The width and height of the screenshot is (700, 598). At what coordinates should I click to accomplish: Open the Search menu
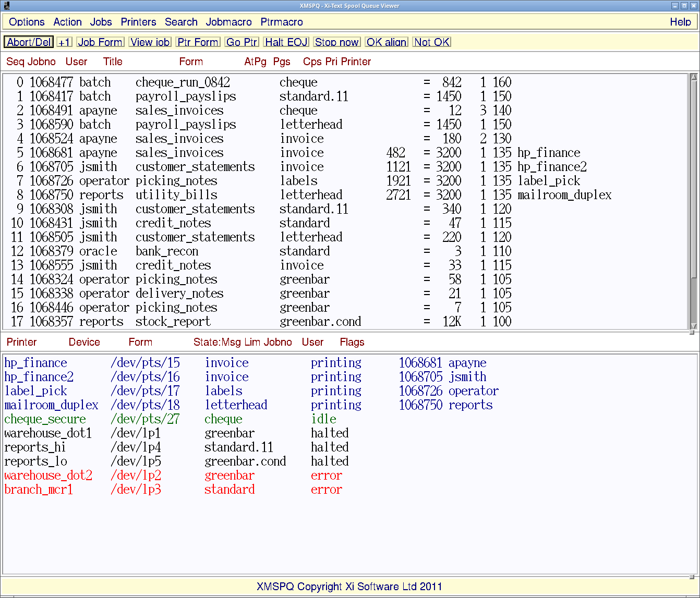point(181,22)
